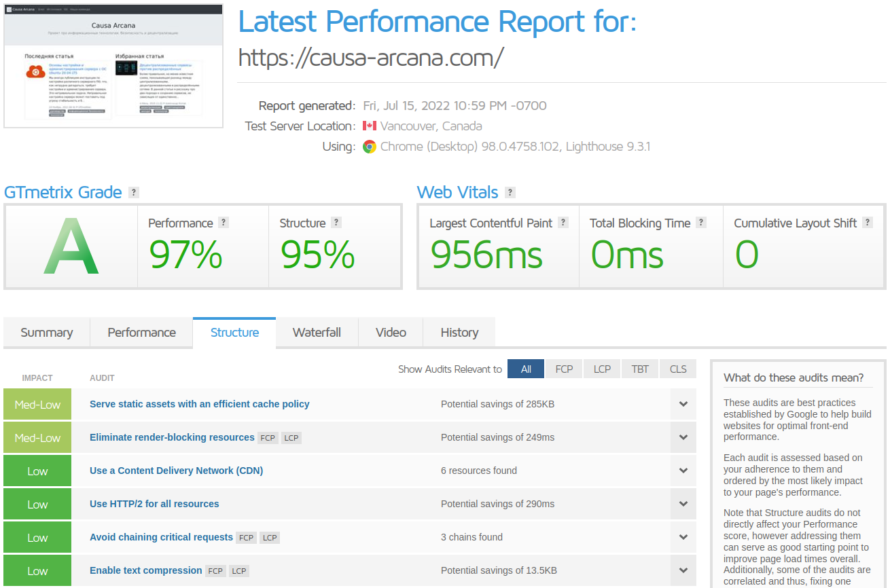Click the Chrome browser icon
890x588 pixels.
coord(370,147)
